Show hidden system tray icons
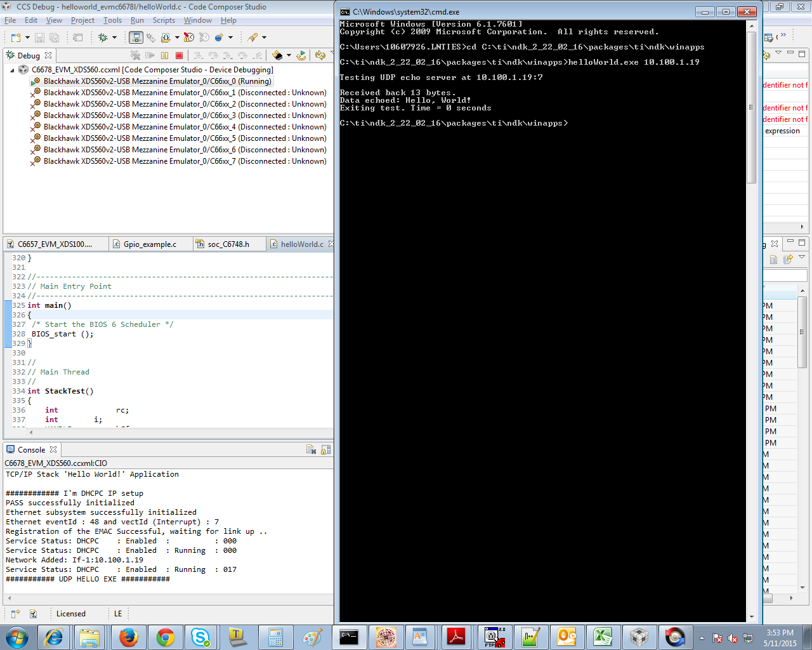 point(702,638)
